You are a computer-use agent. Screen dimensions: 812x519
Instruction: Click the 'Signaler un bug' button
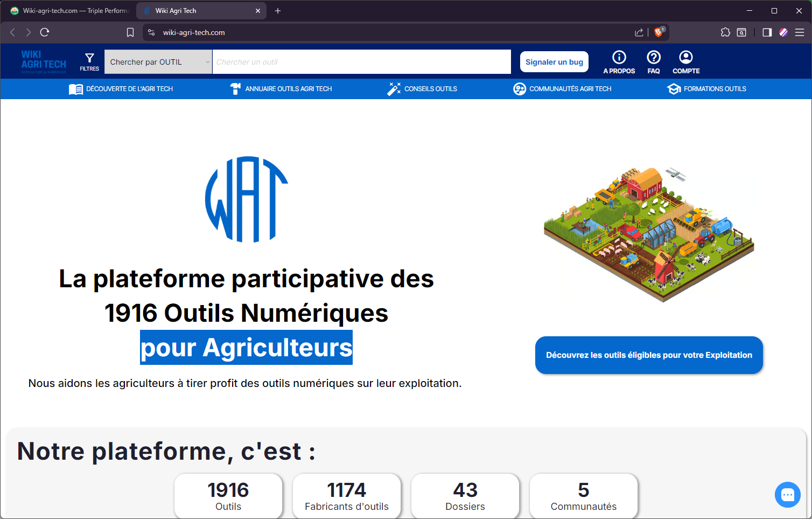pos(554,62)
